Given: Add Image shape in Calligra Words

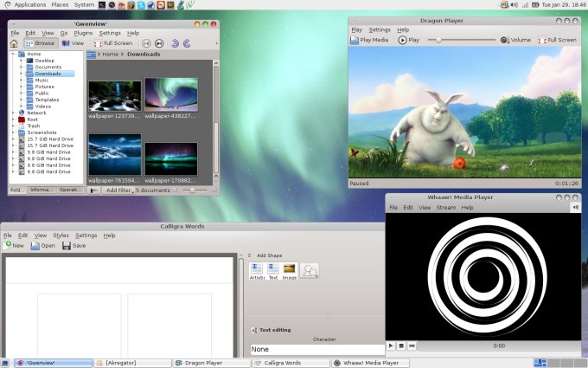Looking at the screenshot, I should click(290, 271).
